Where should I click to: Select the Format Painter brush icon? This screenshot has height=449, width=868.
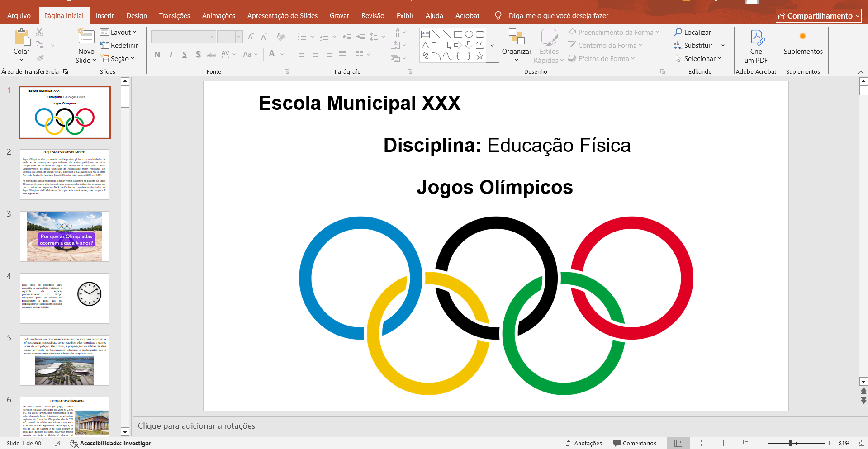click(x=40, y=58)
